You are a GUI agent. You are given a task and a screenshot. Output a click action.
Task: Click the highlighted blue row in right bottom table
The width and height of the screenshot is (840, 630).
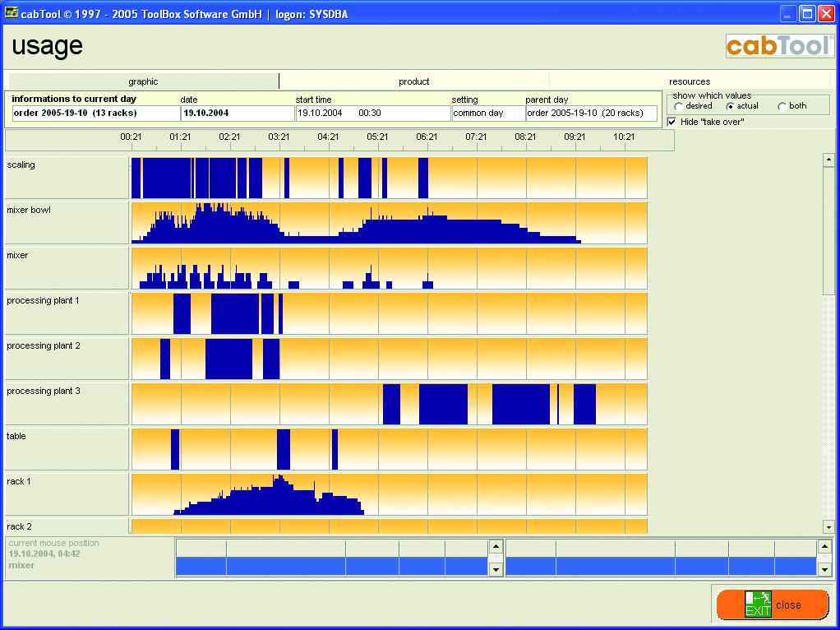click(661, 566)
